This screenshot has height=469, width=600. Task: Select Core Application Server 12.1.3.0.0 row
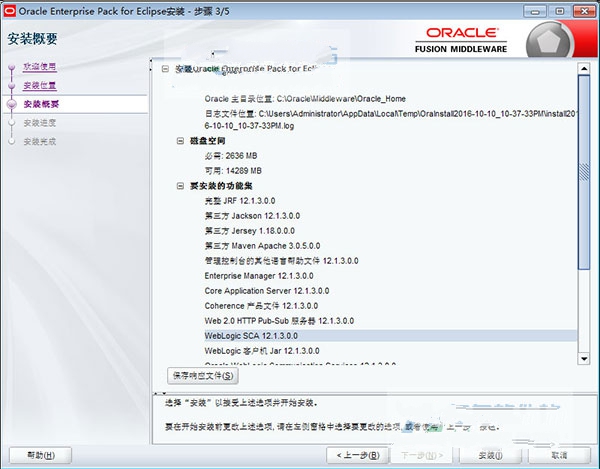point(267,291)
